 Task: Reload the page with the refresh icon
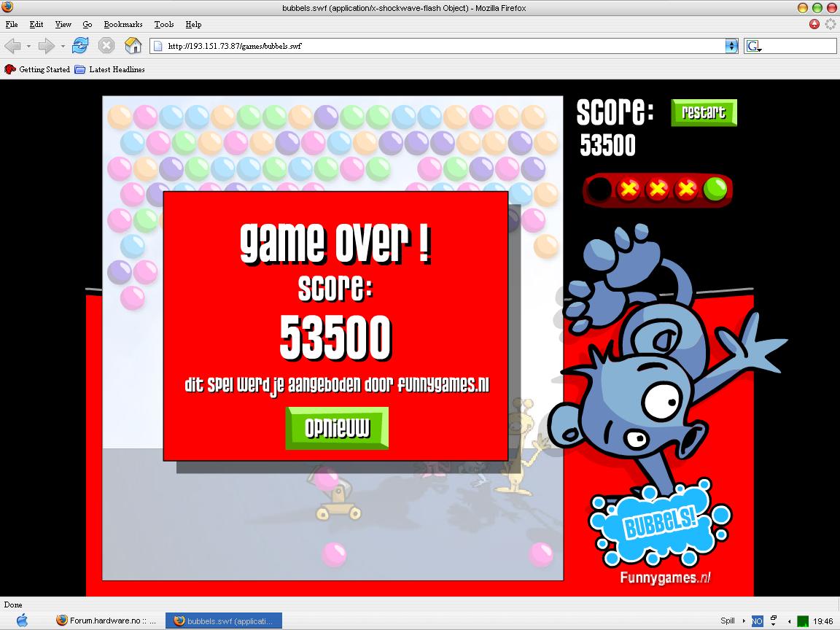[x=80, y=45]
